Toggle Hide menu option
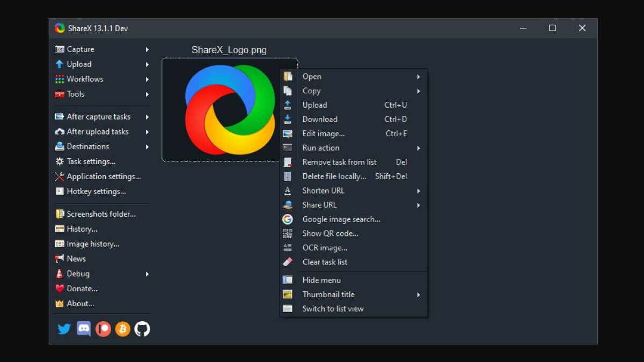644x362 pixels. click(x=321, y=280)
